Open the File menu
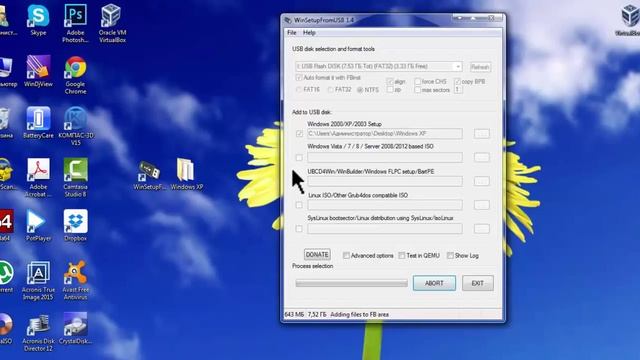This screenshot has width=640, height=360. tap(292, 33)
